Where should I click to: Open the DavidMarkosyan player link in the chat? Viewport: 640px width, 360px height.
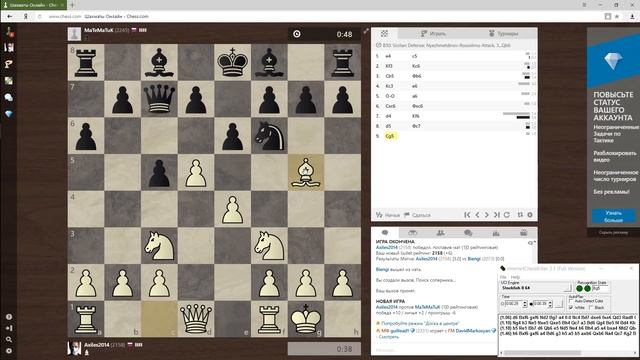click(x=473, y=331)
